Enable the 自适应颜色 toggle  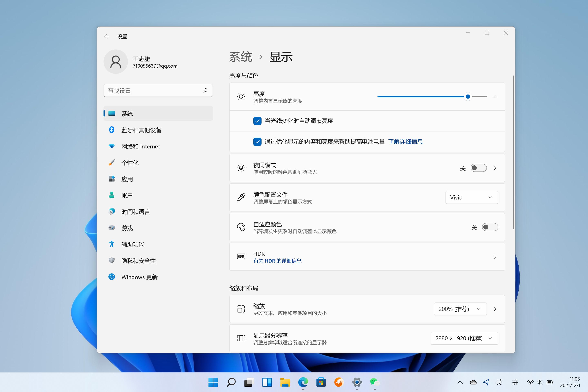[490, 227]
